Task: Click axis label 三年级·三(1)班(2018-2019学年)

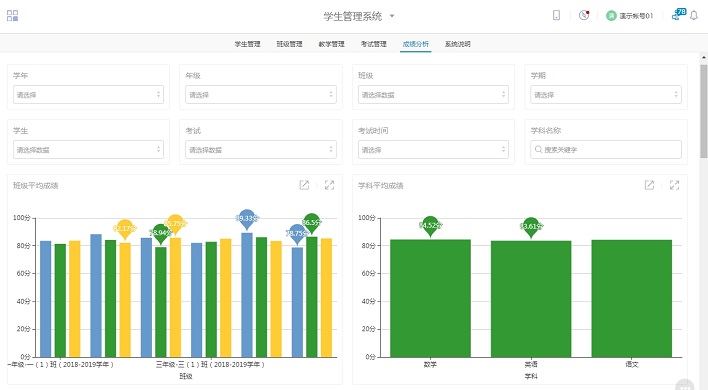Action: (210, 364)
